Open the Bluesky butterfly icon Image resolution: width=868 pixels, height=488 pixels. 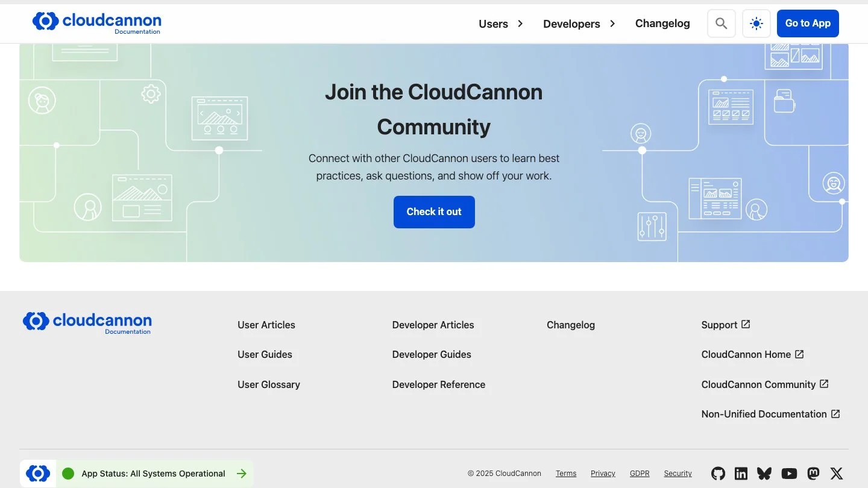click(x=764, y=474)
